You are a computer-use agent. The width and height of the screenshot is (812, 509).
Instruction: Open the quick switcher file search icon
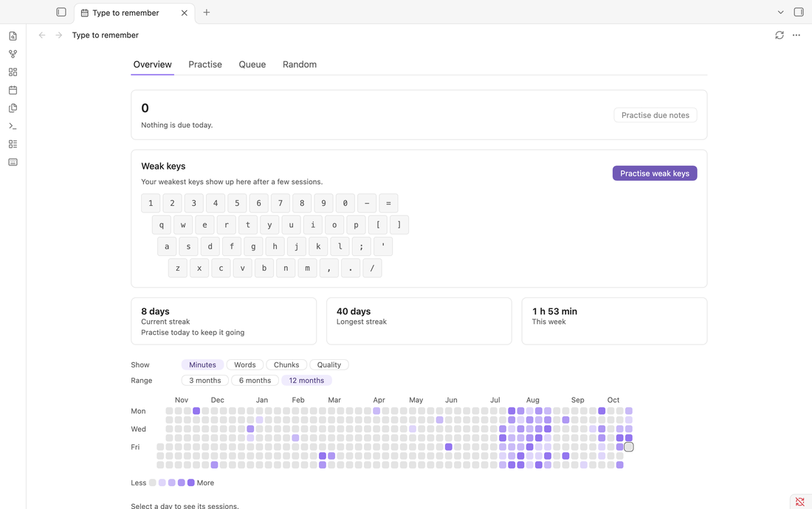coord(13,36)
